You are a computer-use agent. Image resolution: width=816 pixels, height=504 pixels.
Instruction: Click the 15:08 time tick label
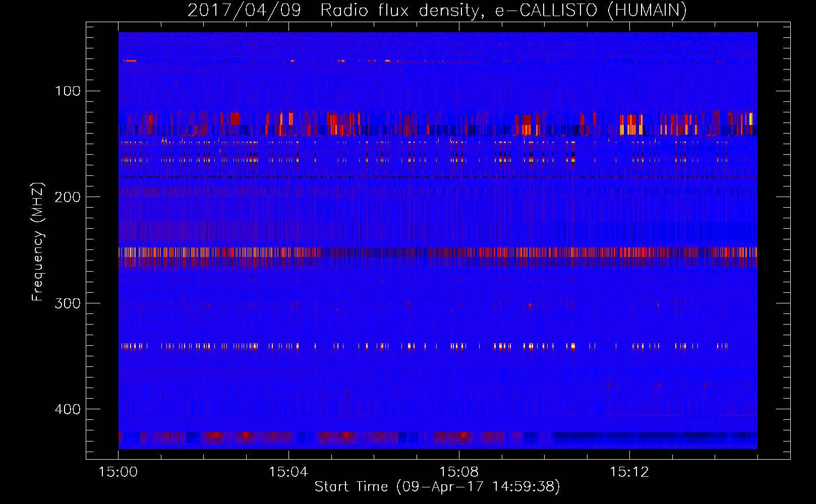coord(459,472)
